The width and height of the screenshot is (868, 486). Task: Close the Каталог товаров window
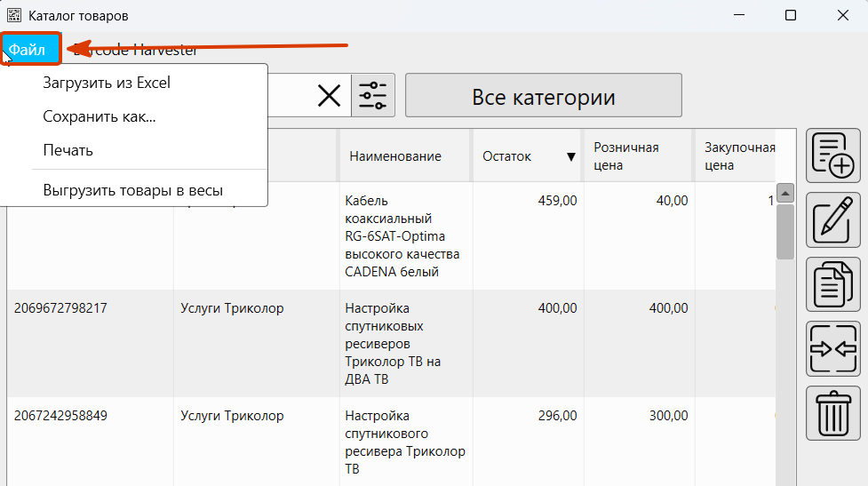842,15
